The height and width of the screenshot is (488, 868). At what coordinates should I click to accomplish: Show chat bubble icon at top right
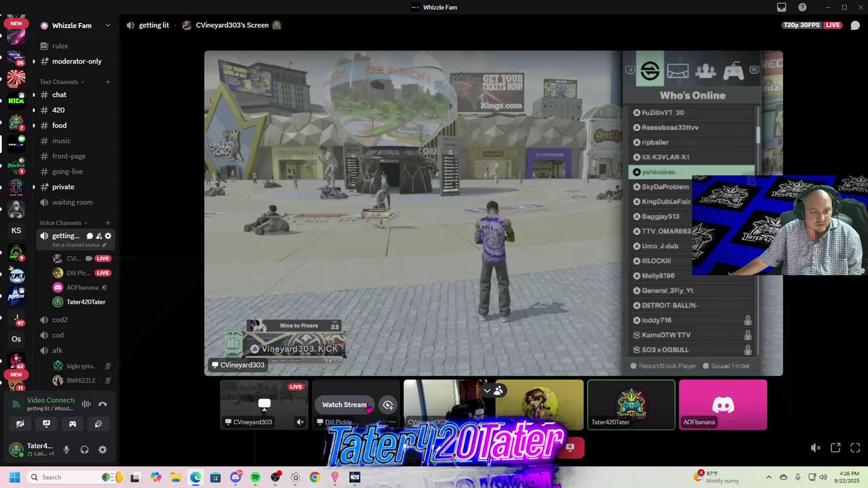pos(855,25)
